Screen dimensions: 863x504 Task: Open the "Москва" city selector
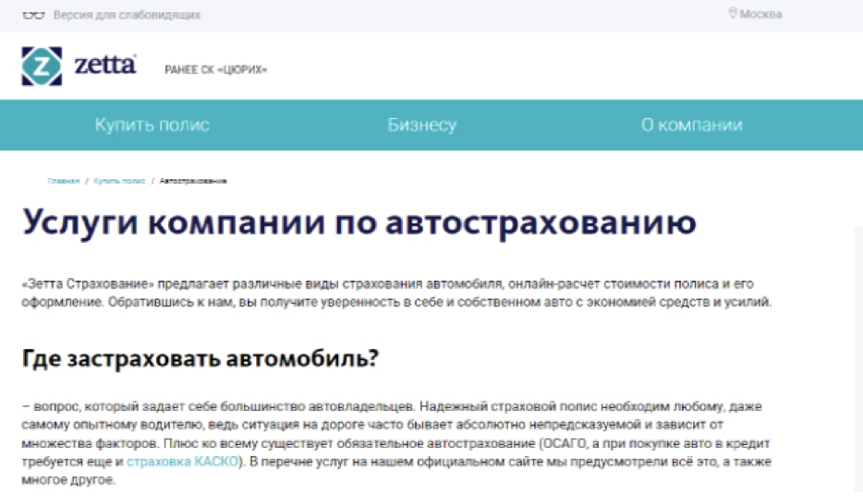(x=760, y=14)
